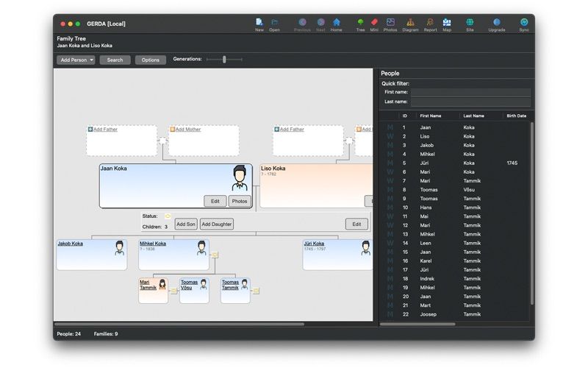Select Jaan Koka row in People list
This screenshot has width=588, height=368.
point(455,127)
